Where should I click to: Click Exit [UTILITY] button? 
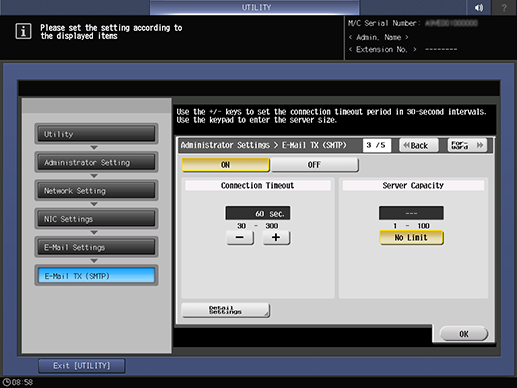(x=82, y=366)
